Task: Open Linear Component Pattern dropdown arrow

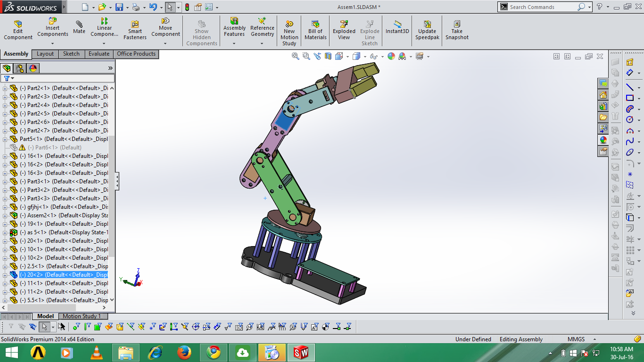Action: 104,43
